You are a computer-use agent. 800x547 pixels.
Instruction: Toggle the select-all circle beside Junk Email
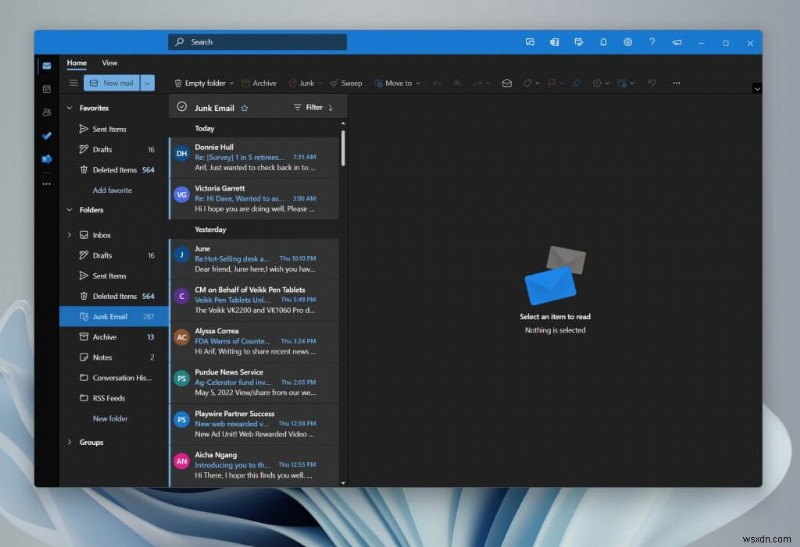coord(182,107)
